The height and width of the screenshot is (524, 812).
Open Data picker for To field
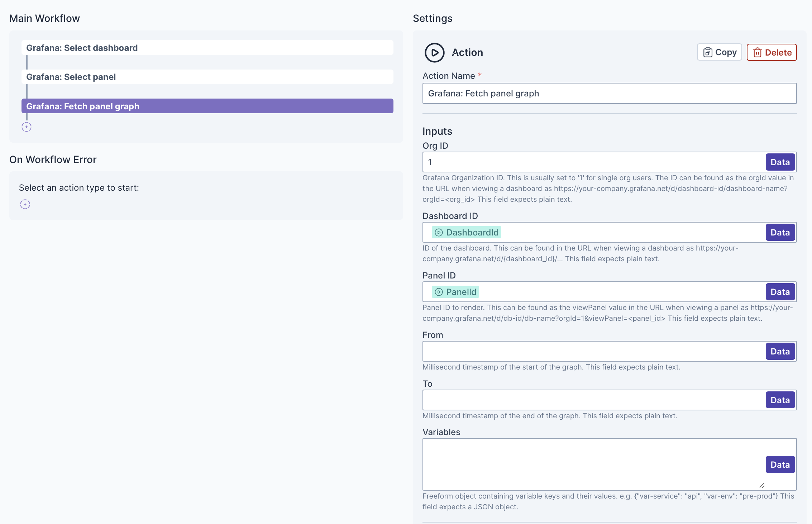[x=780, y=400]
